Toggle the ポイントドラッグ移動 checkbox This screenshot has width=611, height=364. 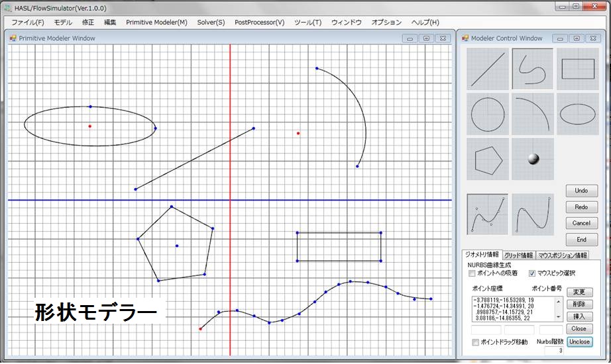click(475, 342)
